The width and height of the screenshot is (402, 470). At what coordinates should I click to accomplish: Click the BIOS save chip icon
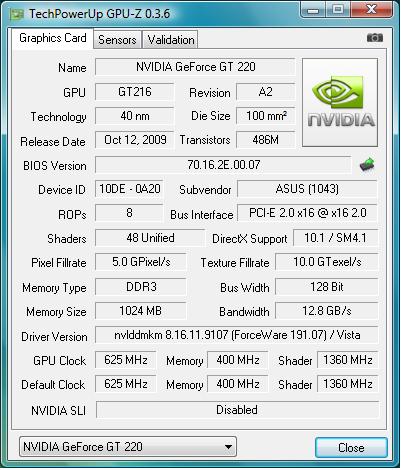point(367,164)
